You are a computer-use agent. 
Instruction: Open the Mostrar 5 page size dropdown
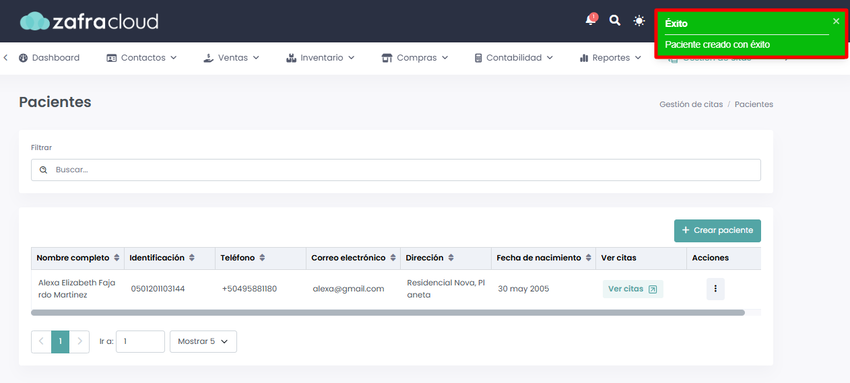pyautogui.click(x=203, y=341)
